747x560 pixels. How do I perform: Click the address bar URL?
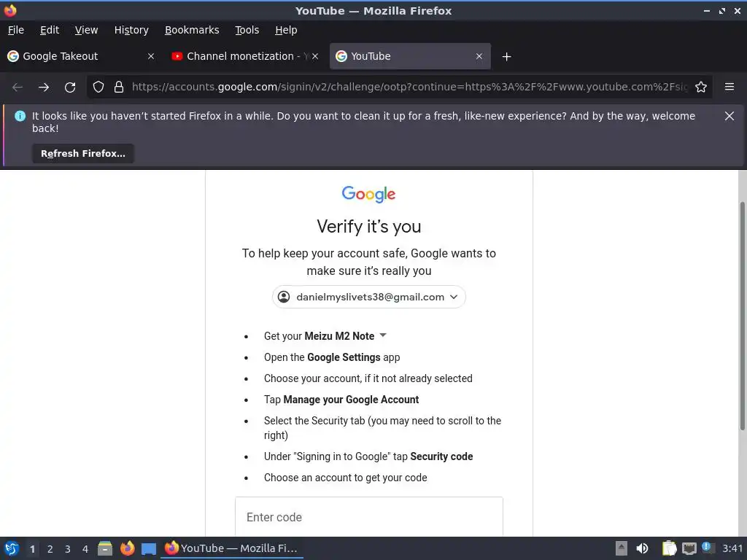410,87
